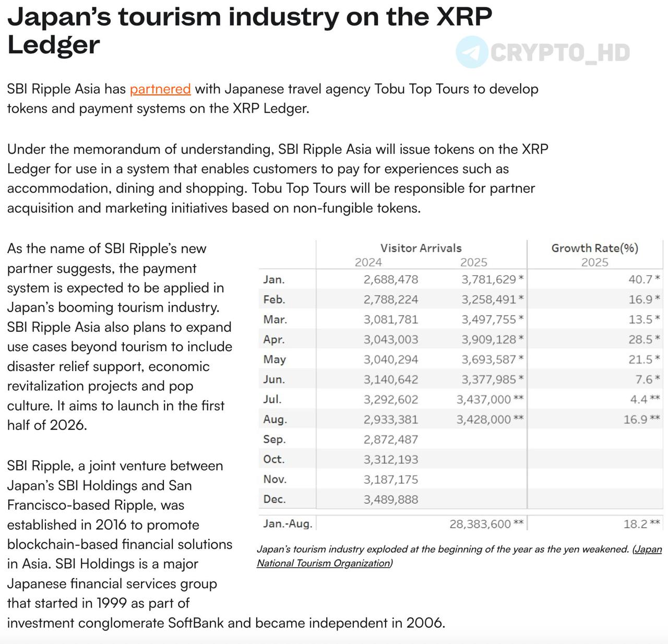668x644 pixels.
Task: Open the Japan National Tourism Organization source link
Action: pyautogui.click(x=459, y=556)
